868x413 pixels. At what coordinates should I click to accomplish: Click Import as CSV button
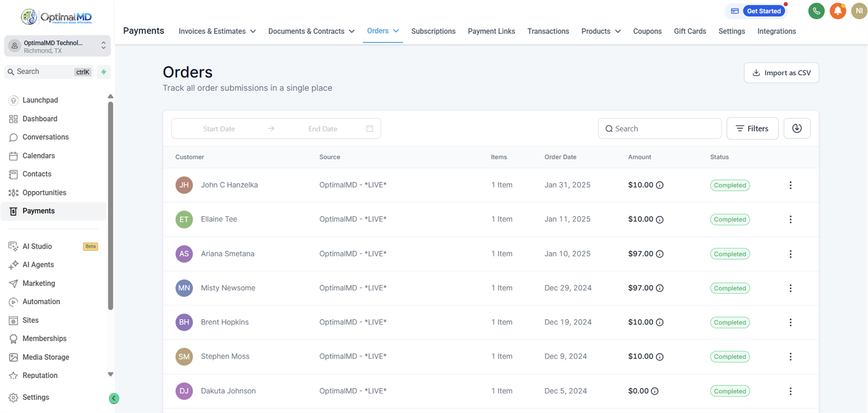(x=782, y=73)
